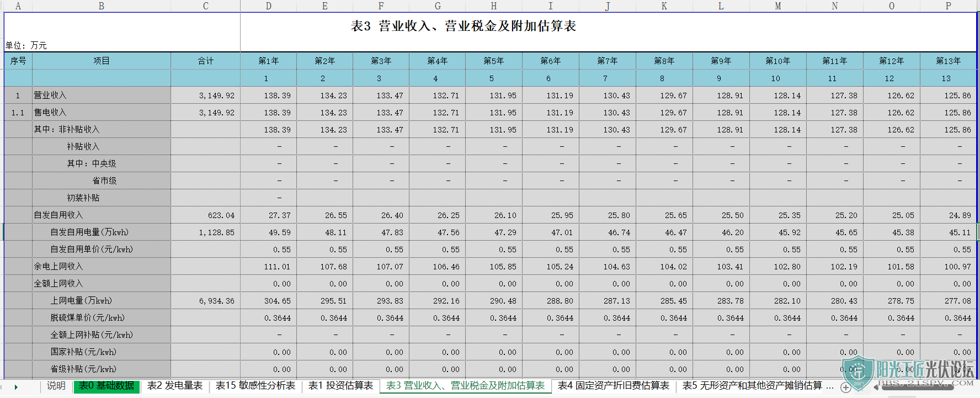Image resolution: width=980 pixels, height=398 pixels.
Task: Open the 表15 敏感性分析表 sheet tab
Action: (x=255, y=386)
